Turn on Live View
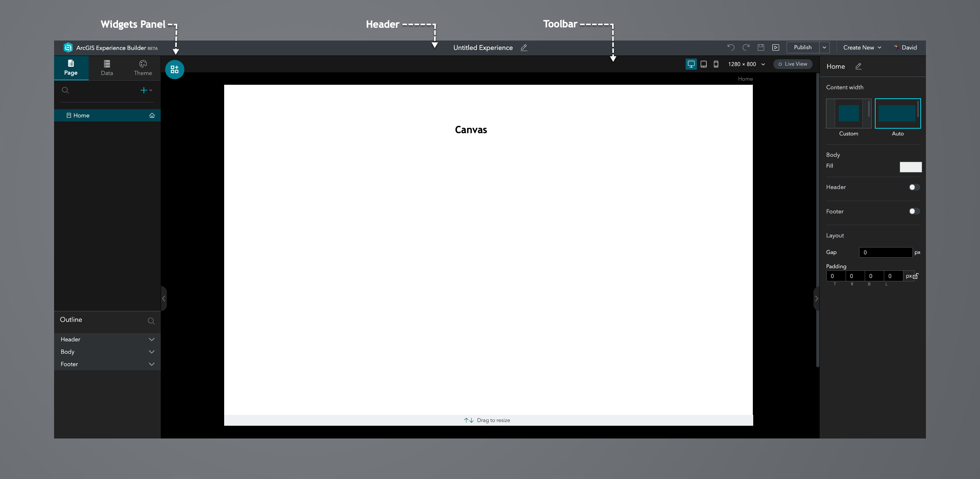The width and height of the screenshot is (980, 479). tap(793, 64)
